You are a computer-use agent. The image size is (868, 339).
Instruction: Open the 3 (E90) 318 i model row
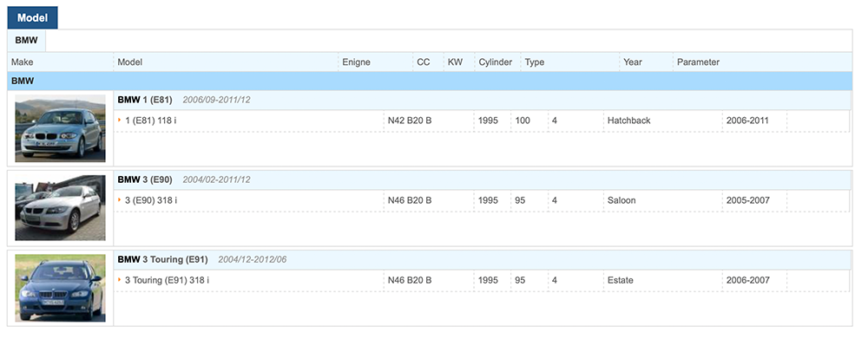[x=482, y=201]
